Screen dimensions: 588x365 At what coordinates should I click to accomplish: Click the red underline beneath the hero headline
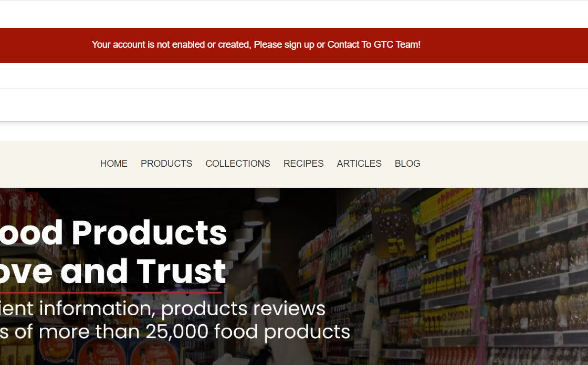click(x=111, y=292)
